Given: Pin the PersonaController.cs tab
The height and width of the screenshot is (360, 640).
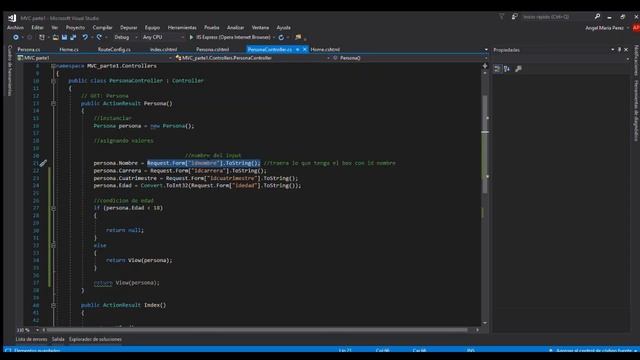Looking at the screenshot, I should tap(297, 49).
